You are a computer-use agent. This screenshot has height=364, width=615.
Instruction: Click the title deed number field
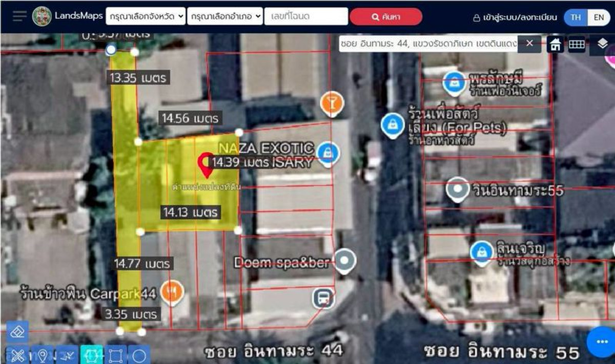306,16
